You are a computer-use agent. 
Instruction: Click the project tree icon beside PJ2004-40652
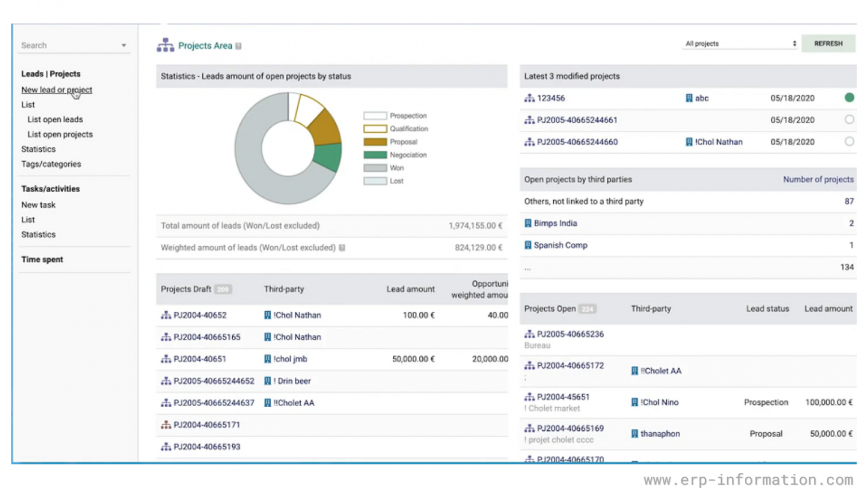tap(166, 315)
